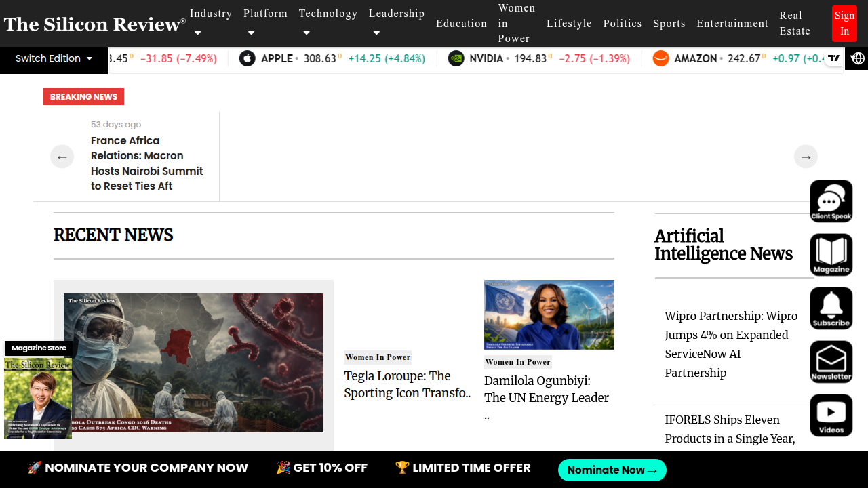Screen dimensions: 868x488
Task: Expand the Industry menu arrow
Action: click(197, 33)
